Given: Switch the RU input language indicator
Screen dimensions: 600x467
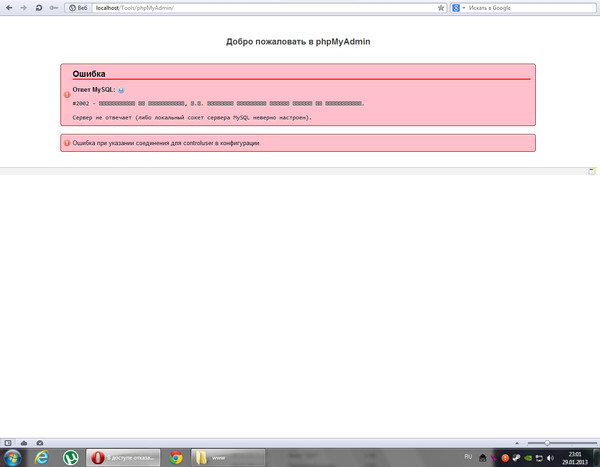Looking at the screenshot, I should 468,457.
